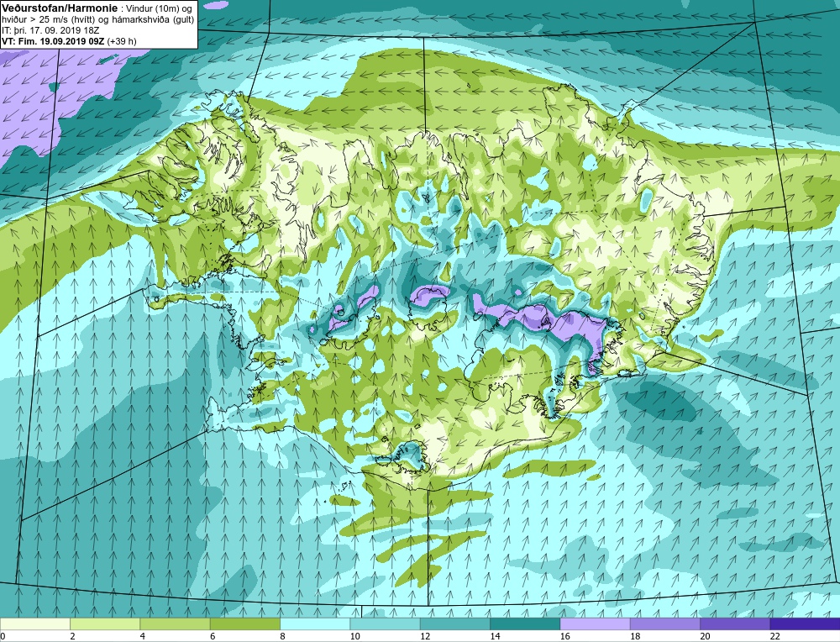The width and height of the screenshot is (840, 642).
Task: Click the legend scale label '4'
Action: coord(143,636)
